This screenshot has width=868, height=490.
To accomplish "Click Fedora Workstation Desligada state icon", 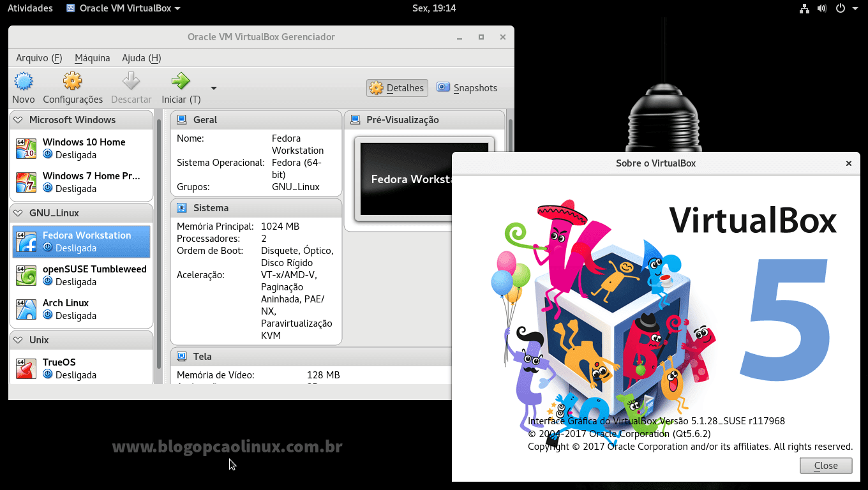I will tap(48, 248).
